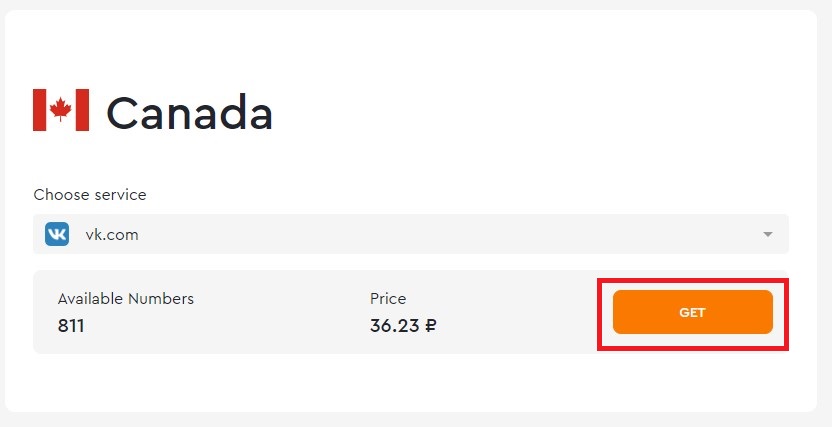Click the Price label

388,299
